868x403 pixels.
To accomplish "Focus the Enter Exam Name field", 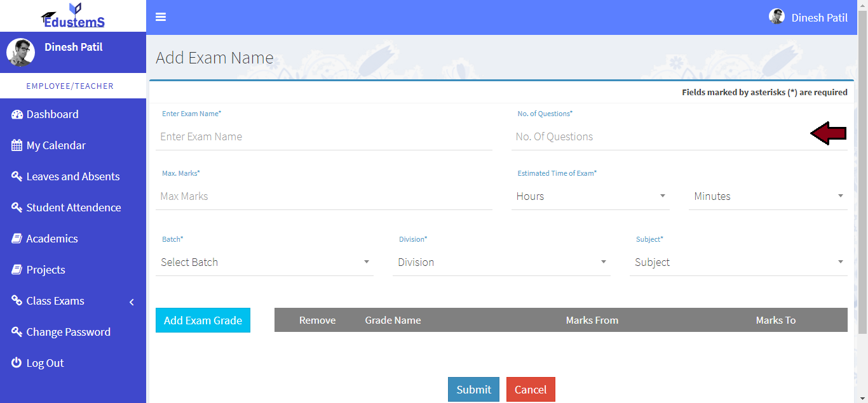I will point(324,136).
